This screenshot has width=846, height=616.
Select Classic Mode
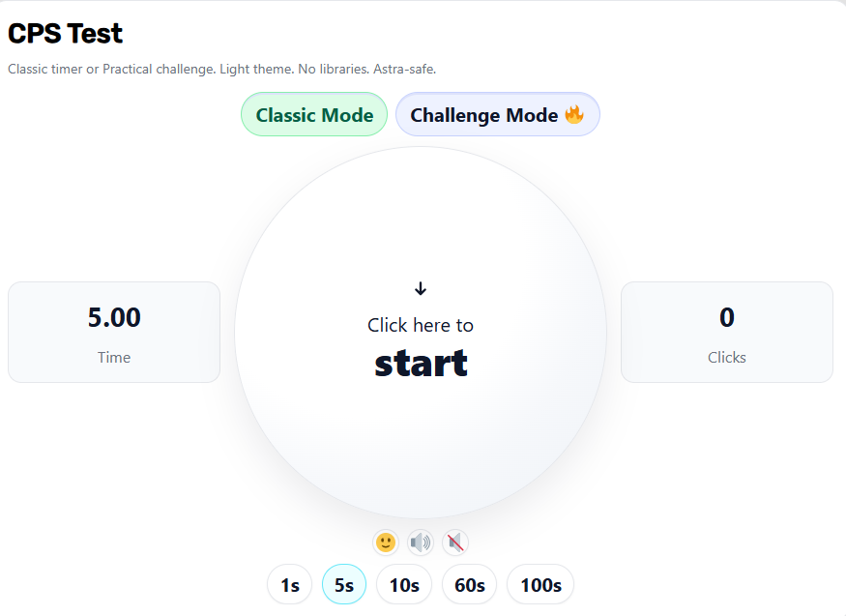pos(313,114)
